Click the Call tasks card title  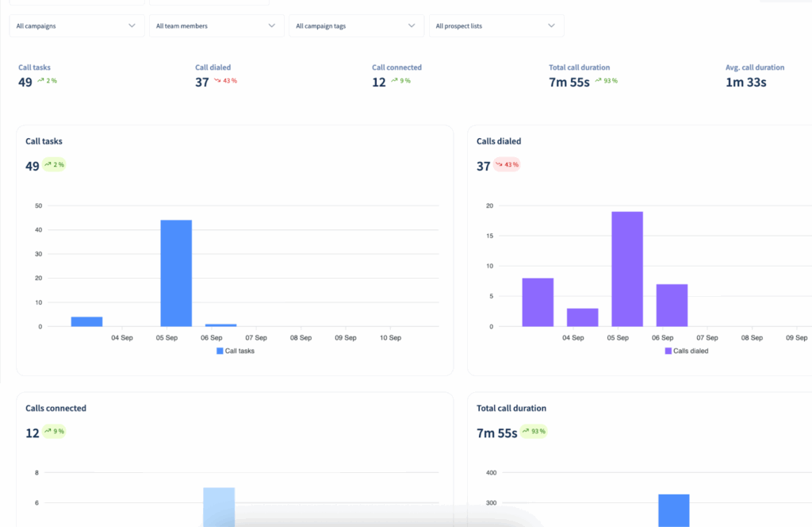(44, 141)
